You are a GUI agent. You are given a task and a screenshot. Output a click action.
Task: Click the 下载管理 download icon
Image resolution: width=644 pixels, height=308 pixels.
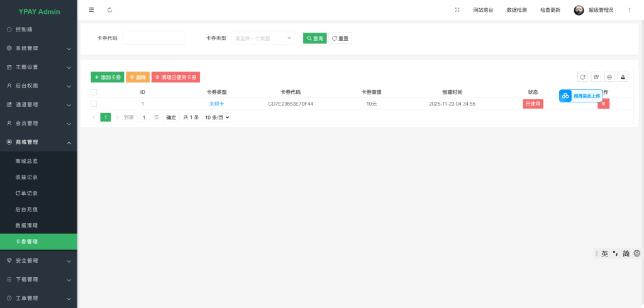[9, 279]
